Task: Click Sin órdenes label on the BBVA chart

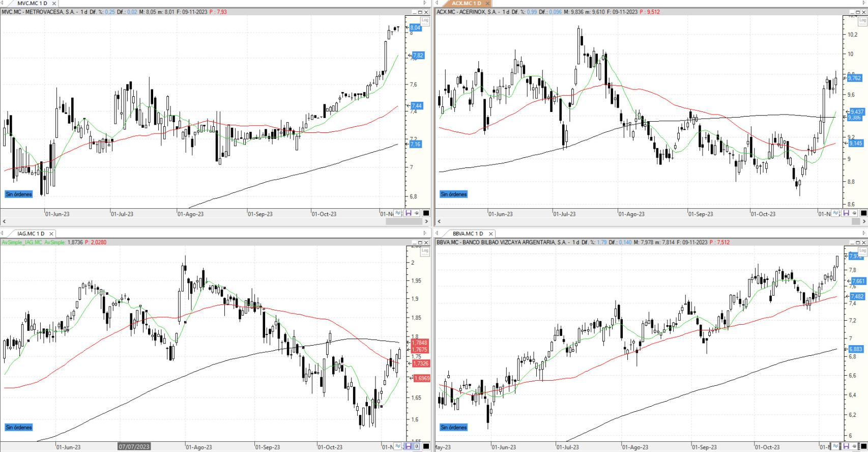Action: pyautogui.click(x=454, y=427)
